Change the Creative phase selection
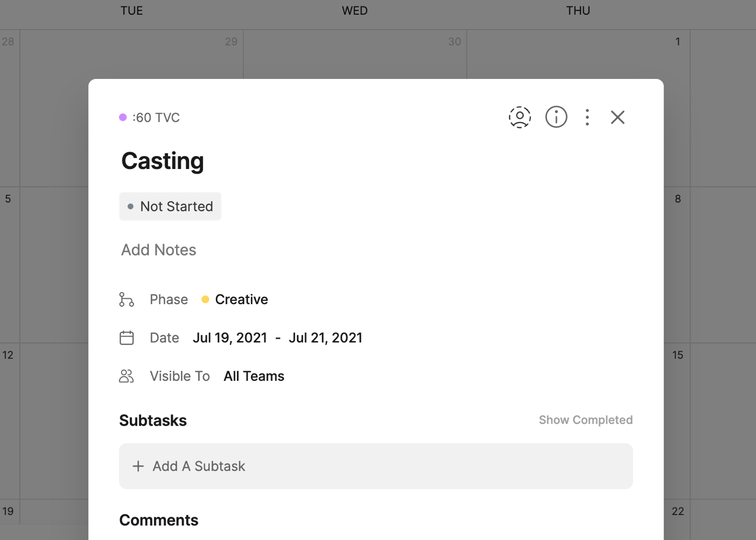Image resolution: width=756 pixels, height=540 pixels. pyautogui.click(x=241, y=300)
